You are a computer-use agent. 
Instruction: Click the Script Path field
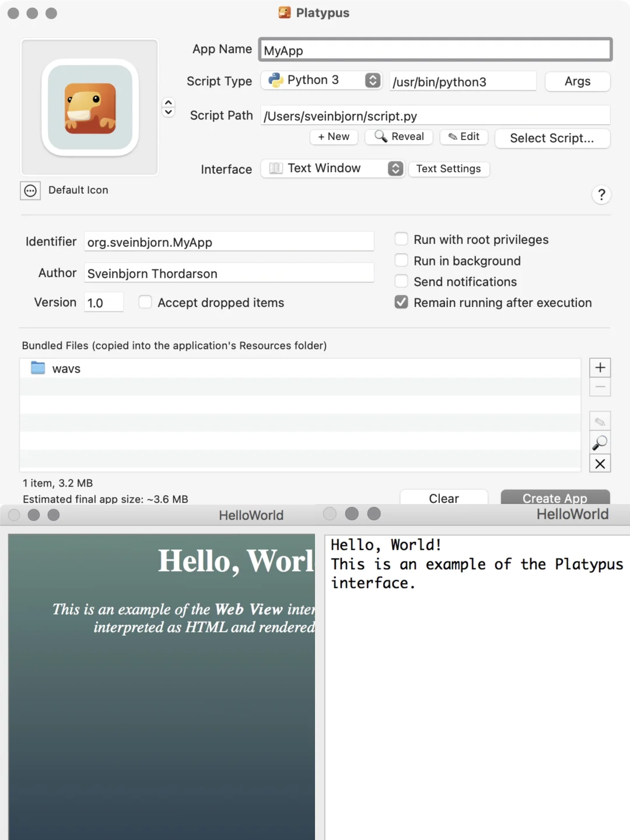tap(435, 116)
